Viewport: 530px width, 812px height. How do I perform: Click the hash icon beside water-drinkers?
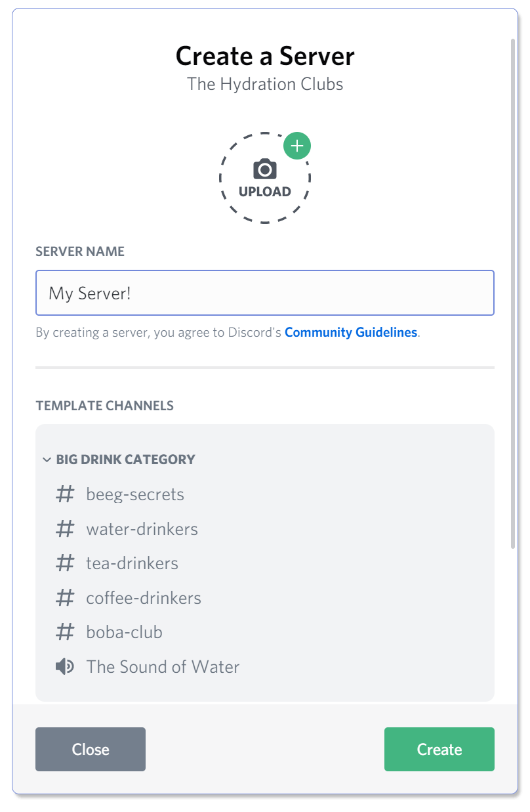click(65, 529)
